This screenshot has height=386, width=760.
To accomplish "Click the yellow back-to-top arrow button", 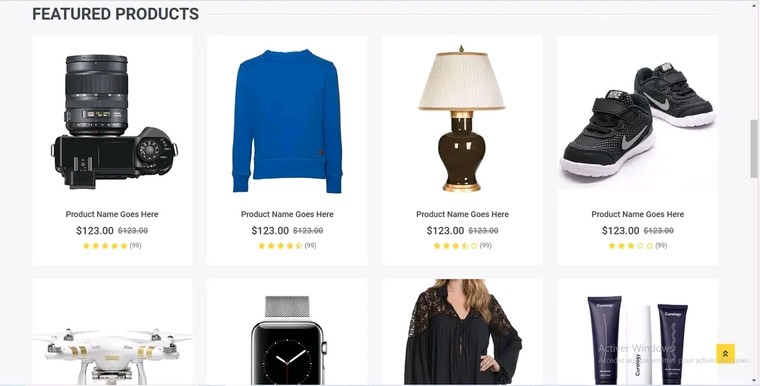I will click(725, 354).
